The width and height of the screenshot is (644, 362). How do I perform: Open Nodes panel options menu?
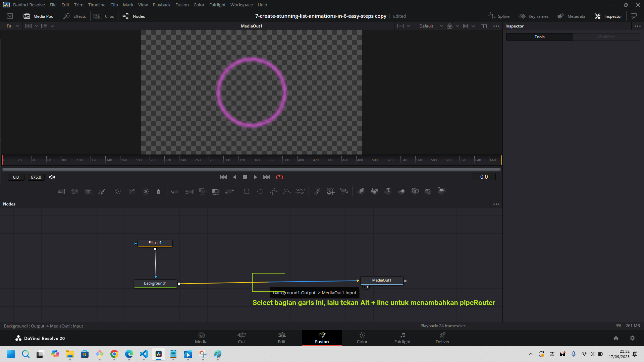(x=496, y=204)
